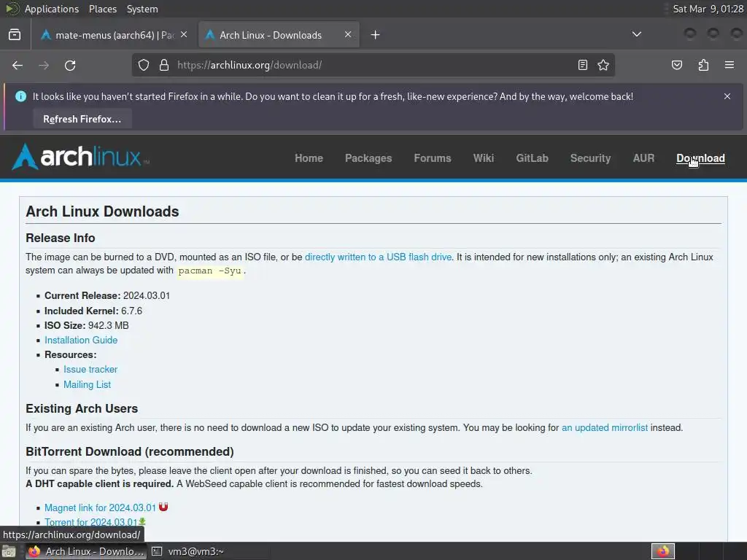
Task: View site security padlock info
Action: tap(164, 65)
